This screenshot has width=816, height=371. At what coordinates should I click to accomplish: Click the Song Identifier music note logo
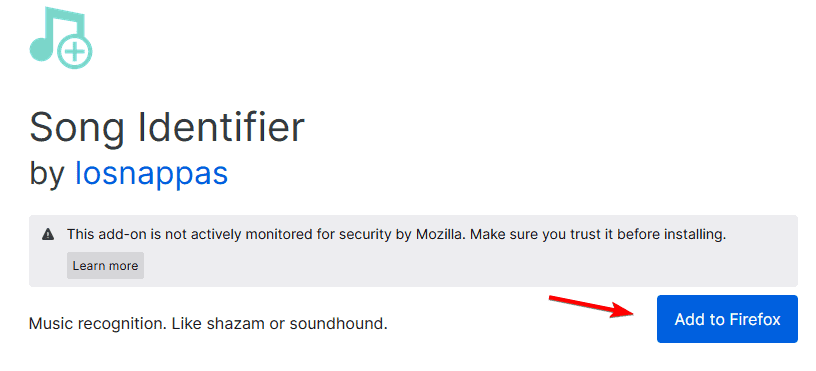(x=61, y=38)
